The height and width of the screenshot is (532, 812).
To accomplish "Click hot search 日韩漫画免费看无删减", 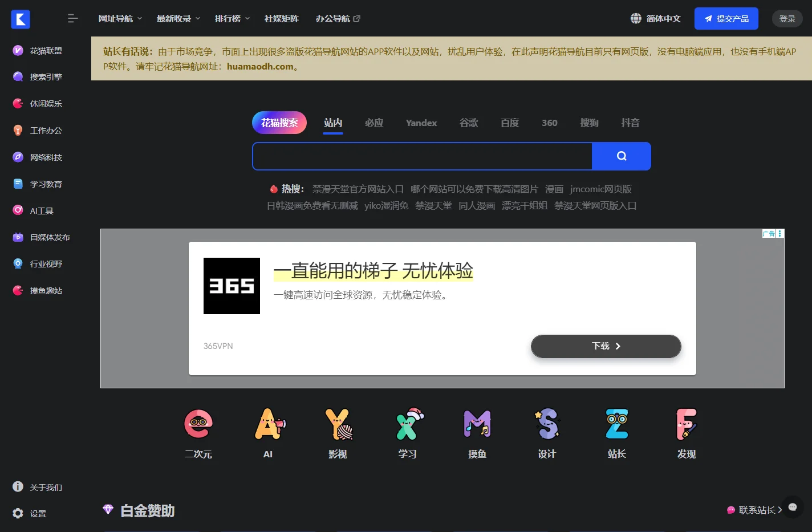I will click(x=312, y=205).
